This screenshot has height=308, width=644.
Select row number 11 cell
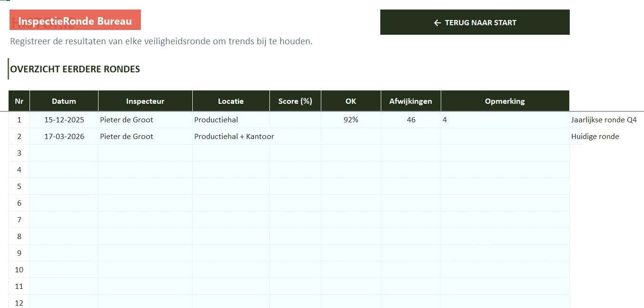(19, 287)
